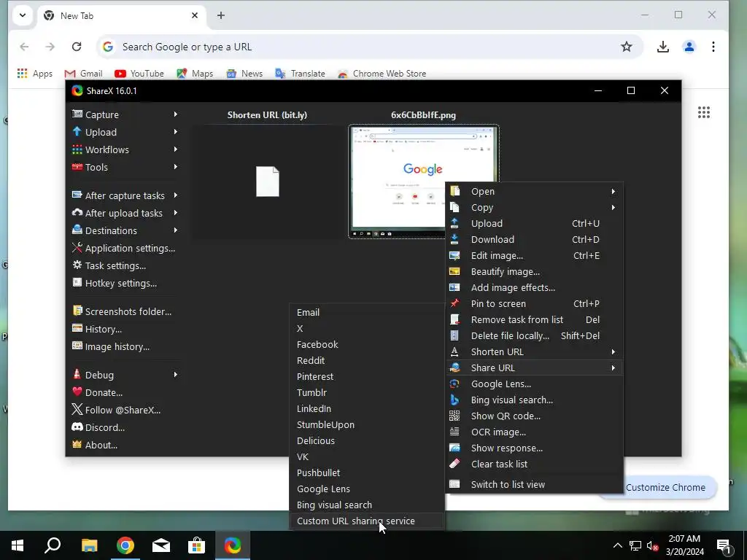Viewport: 747px width, 560px height.
Task: Click the Edit image icon in context menu
Action: [x=454, y=256]
